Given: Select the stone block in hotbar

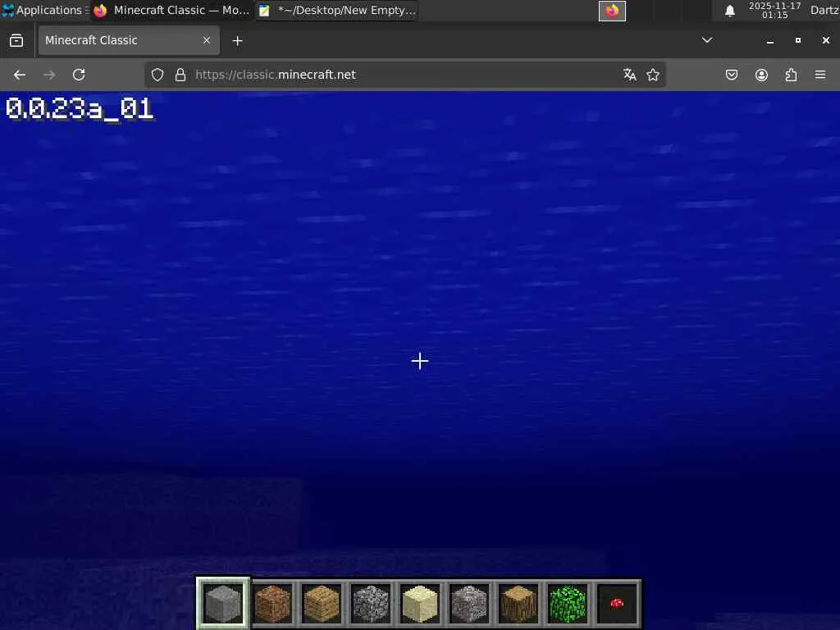Looking at the screenshot, I should [223, 603].
